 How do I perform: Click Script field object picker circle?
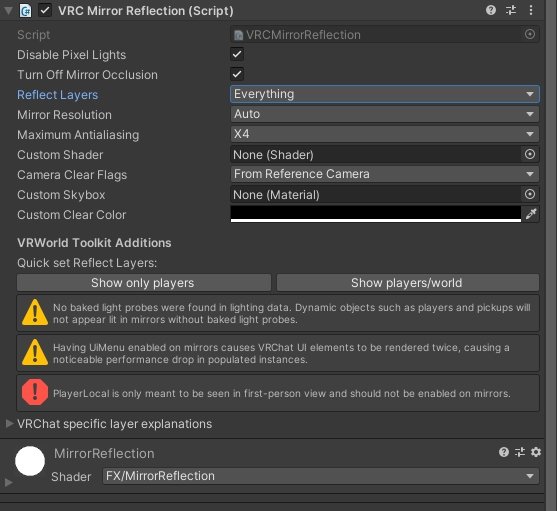pos(530,34)
